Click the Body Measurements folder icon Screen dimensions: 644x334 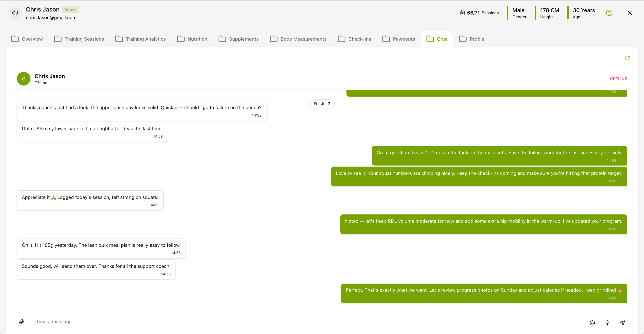[274, 39]
